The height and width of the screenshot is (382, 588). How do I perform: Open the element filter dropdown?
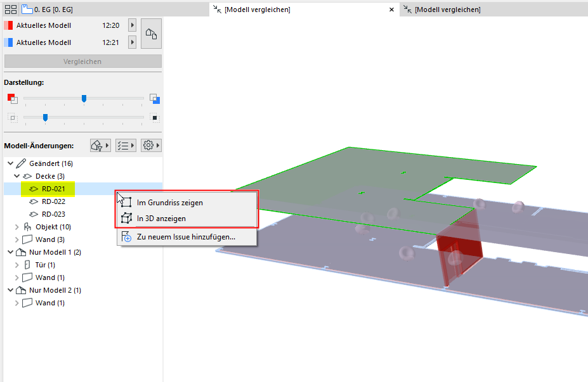pyautogui.click(x=100, y=145)
